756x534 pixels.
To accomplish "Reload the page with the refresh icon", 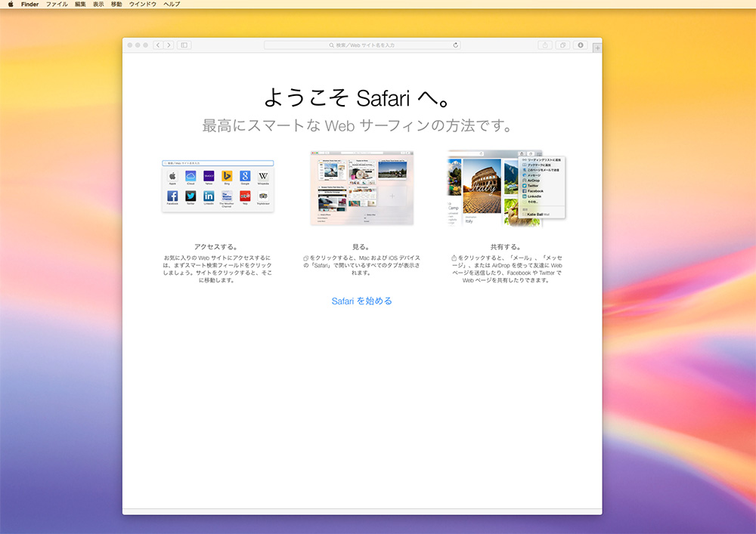I will click(x=455, y=45).
